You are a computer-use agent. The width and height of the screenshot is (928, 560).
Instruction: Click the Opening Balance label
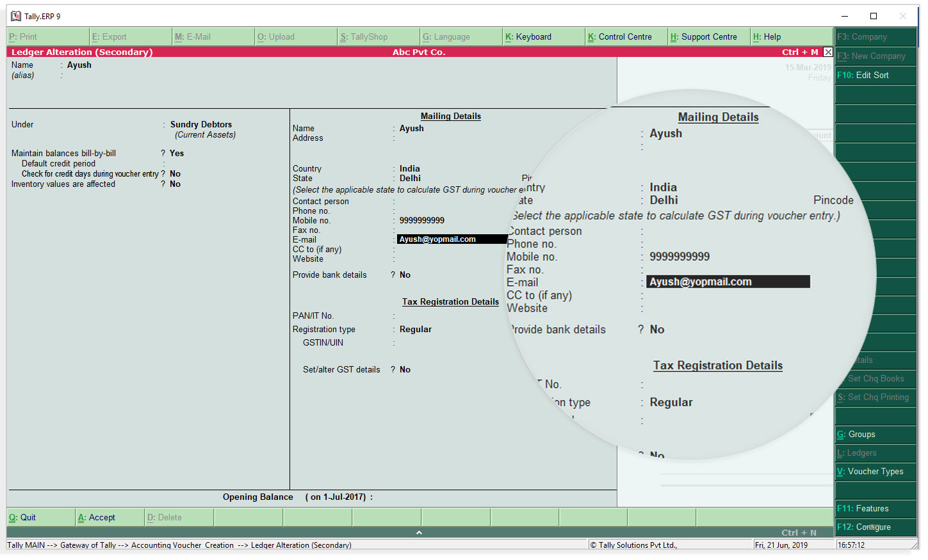(258, 497)
